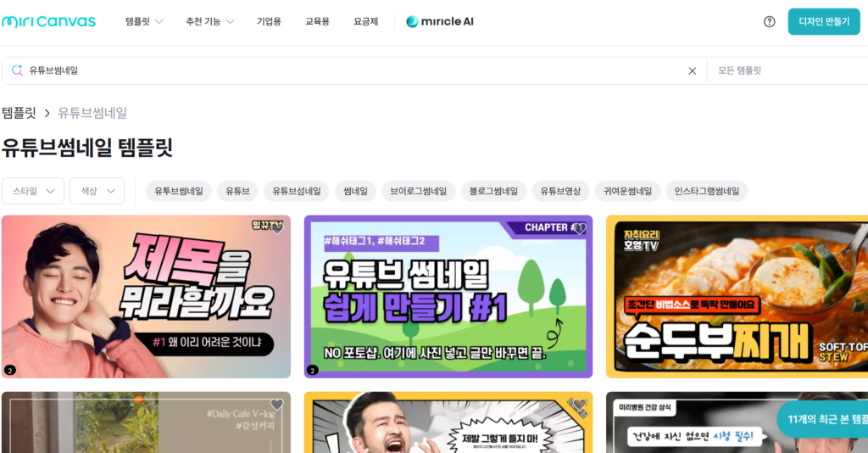Open the 스타일 filter dropdown

pyautogui.click(x=33, y=191)
